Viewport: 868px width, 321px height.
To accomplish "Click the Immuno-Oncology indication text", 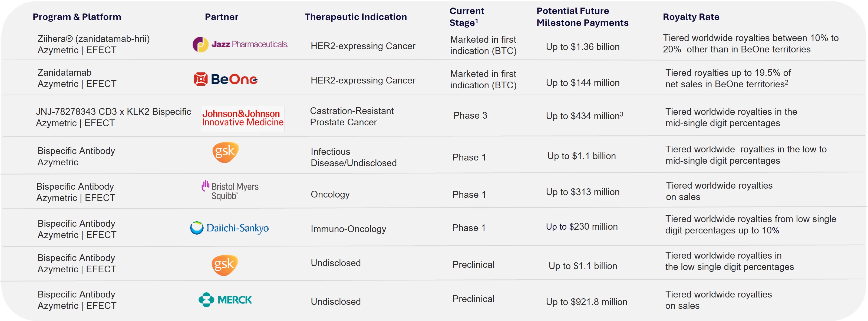I will pos(348,229).
